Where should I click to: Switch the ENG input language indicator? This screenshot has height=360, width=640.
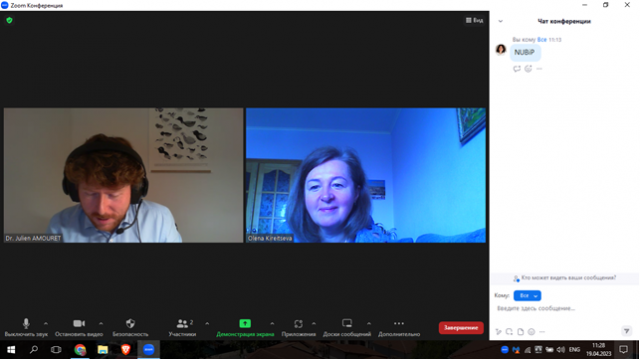click(x=574, y=350)
